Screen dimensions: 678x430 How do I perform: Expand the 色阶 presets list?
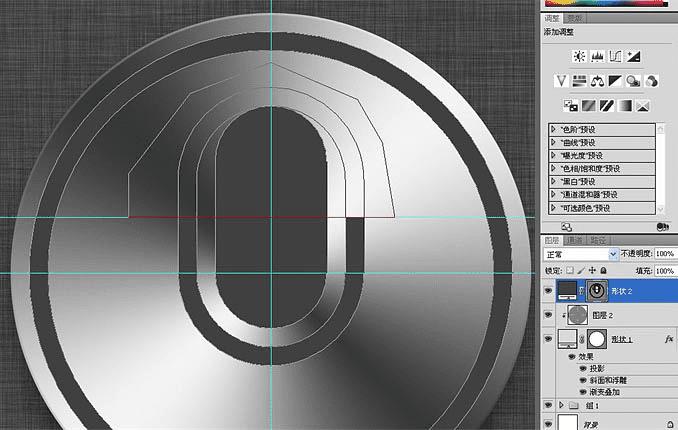553,129
